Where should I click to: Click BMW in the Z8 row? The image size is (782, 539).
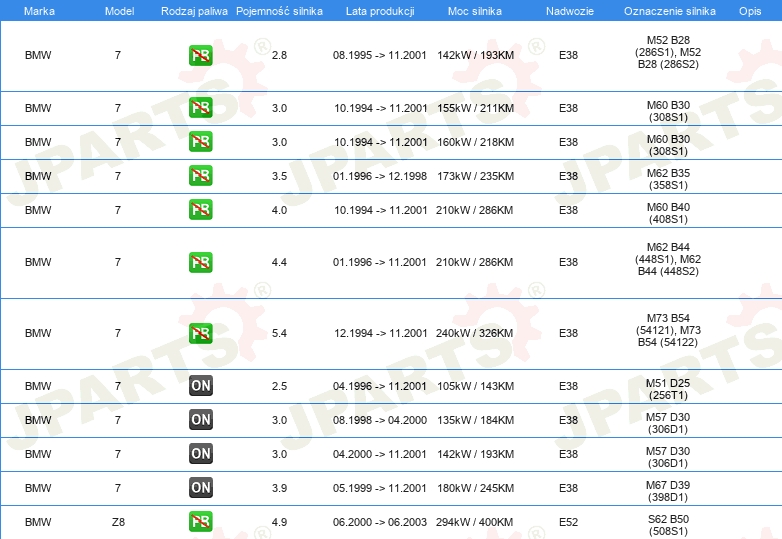click(38, 522)
